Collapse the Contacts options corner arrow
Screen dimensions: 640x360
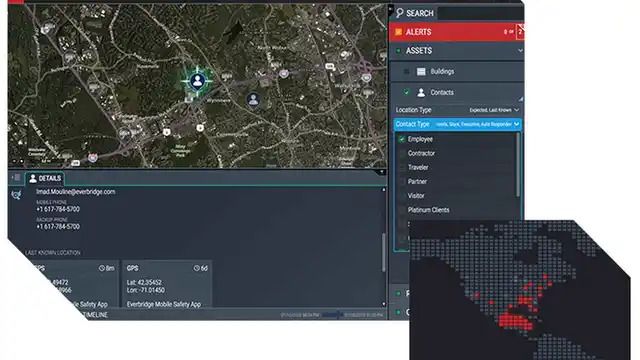tap(521, 99)
